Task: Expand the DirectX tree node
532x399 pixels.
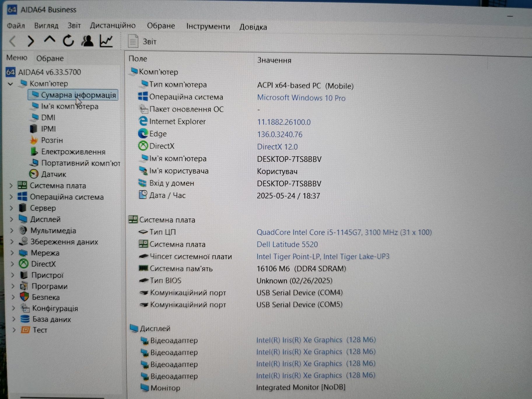Action: click(12, 264)
